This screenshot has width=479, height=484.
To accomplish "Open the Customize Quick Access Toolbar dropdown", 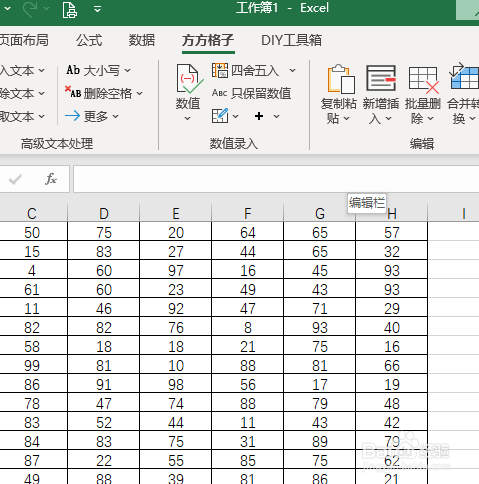I will coord(97,9).
